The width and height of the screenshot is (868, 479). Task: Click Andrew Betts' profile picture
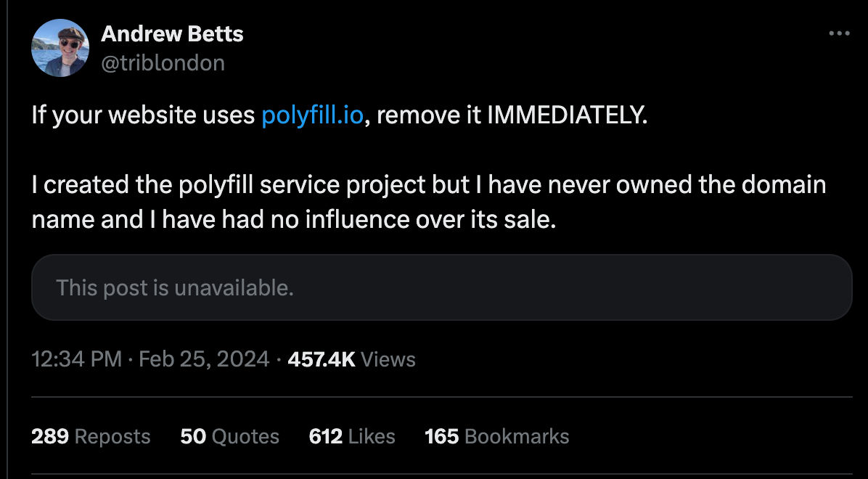(60, 47)
